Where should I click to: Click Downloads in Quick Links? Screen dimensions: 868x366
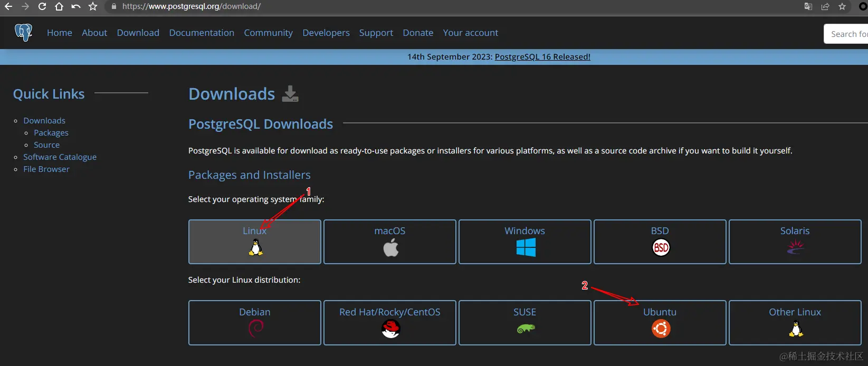click(x=44, y=121)
